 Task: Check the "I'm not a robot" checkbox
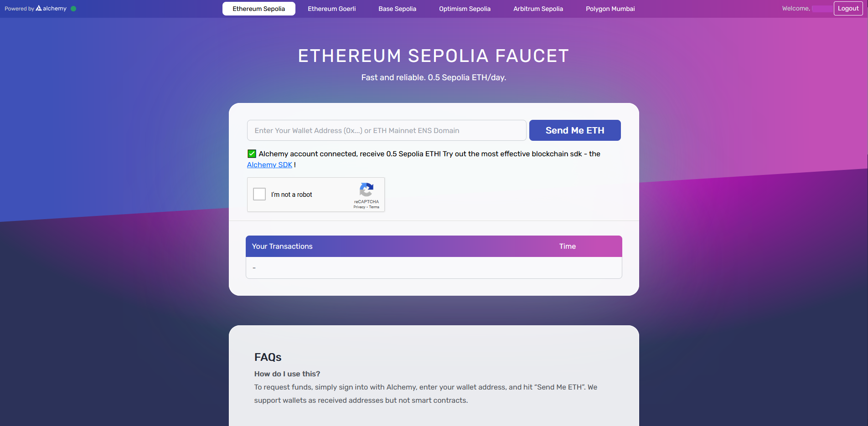pyautogui.click(x=259, y=194)
